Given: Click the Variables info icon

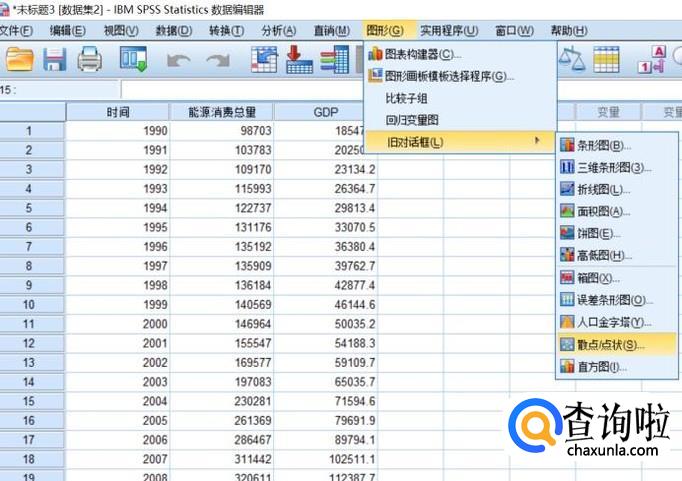Looking at the screenshot, I should click(334, 59).
